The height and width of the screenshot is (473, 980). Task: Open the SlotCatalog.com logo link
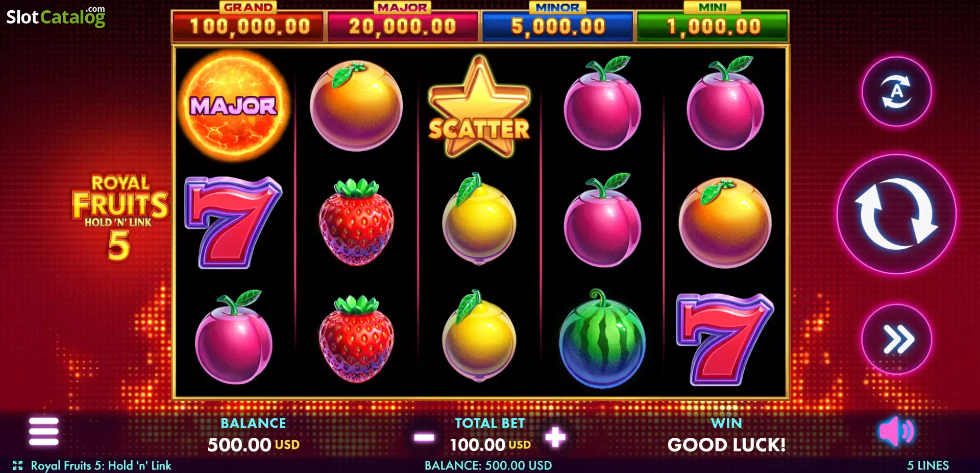[56, 16]
